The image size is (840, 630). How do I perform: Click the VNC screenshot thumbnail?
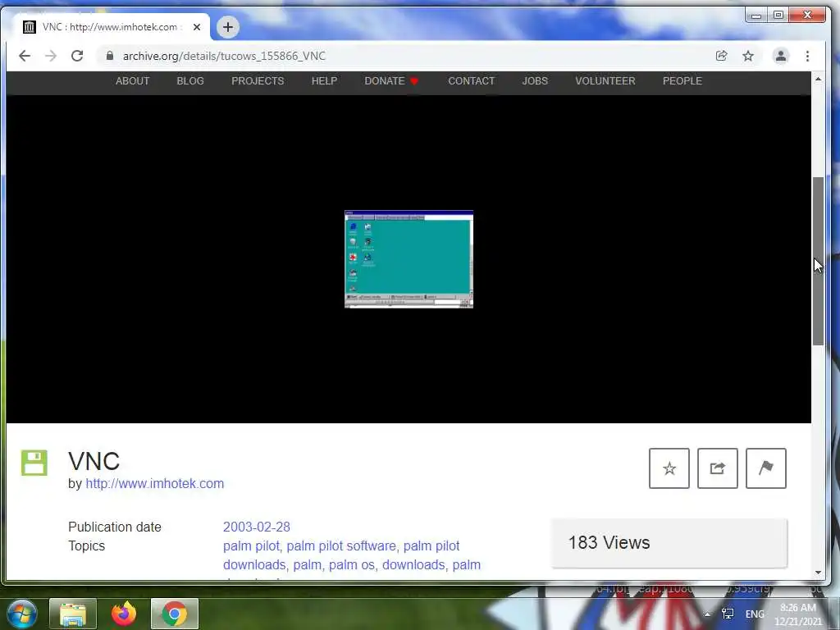coord(409,259)
